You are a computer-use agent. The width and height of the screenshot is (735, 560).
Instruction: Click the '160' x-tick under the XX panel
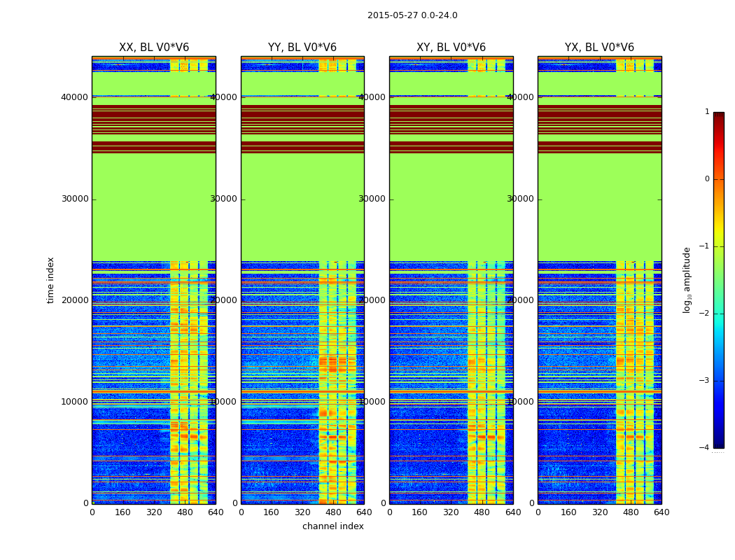[x=122, y=512]
